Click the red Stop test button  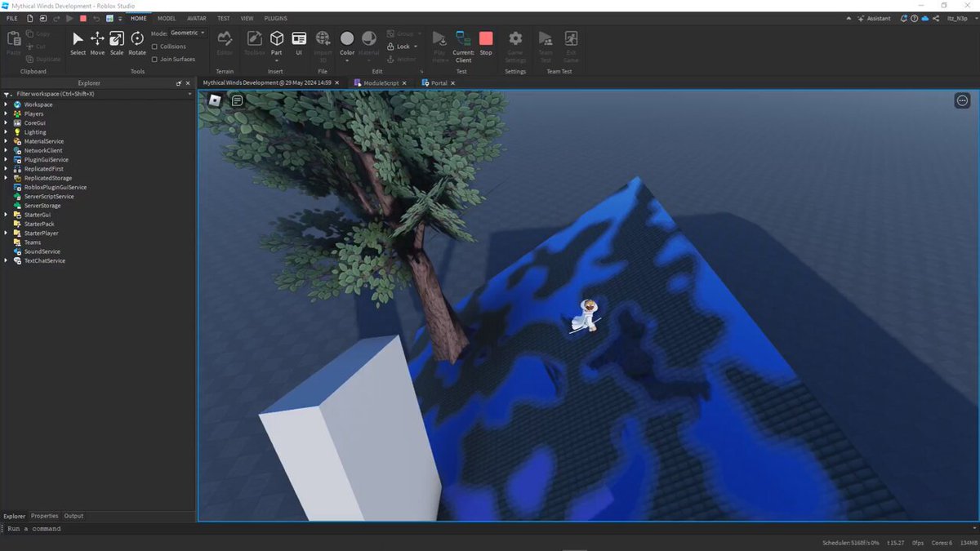[x=486, y=38]
